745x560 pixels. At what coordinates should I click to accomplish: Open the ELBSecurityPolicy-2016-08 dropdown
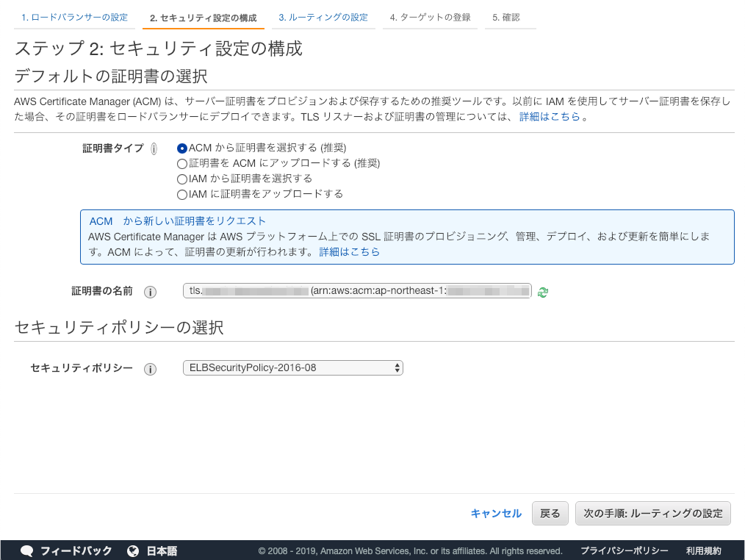tap(292, 367)
